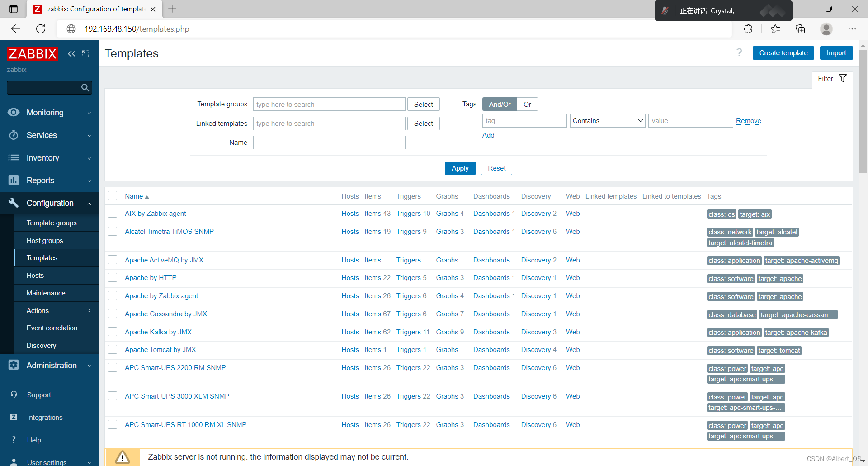Open Event correlation menu item
Viewport: 868px width, 466px height.
click(x=52, y=328)
